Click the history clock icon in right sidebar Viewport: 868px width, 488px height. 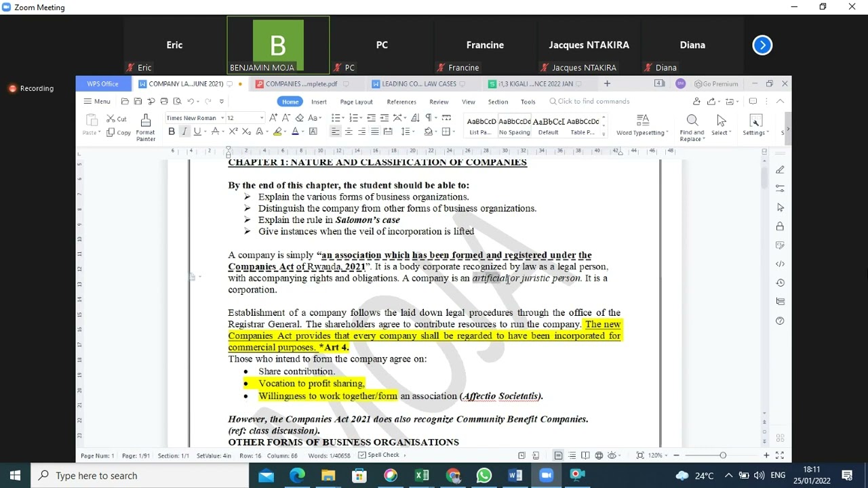(780, 283)
